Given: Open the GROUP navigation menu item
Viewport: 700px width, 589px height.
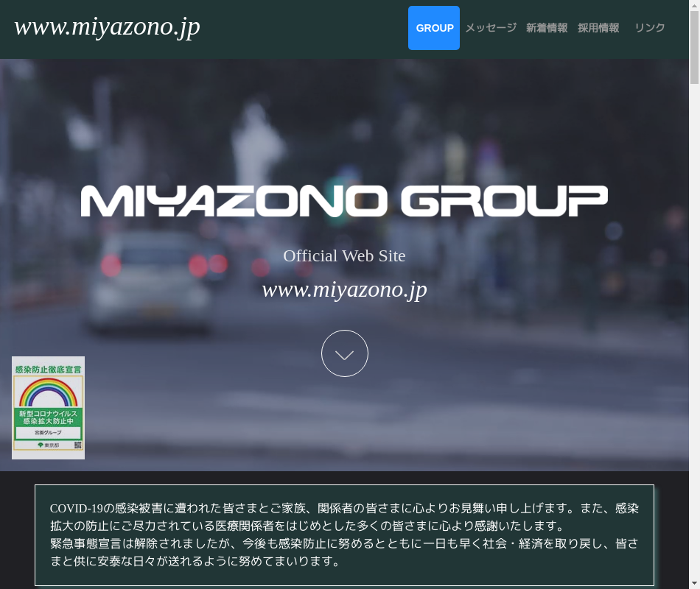Looking at the screenshot, I should (x=434, y=28).
